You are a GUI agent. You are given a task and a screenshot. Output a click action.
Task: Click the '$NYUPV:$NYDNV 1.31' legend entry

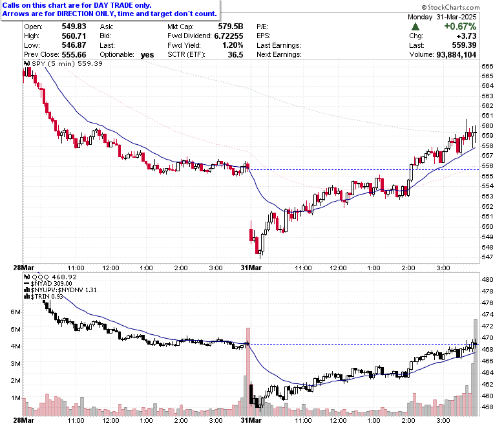coord(63,290)
